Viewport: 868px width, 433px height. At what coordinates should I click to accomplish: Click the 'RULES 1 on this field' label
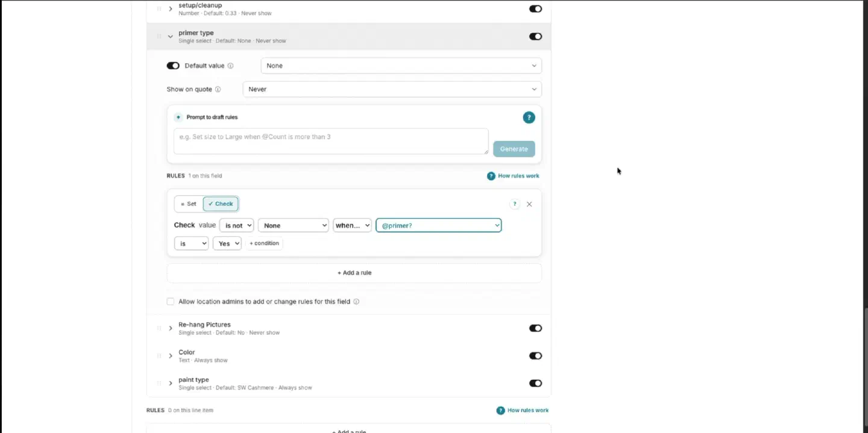[194, 176]
